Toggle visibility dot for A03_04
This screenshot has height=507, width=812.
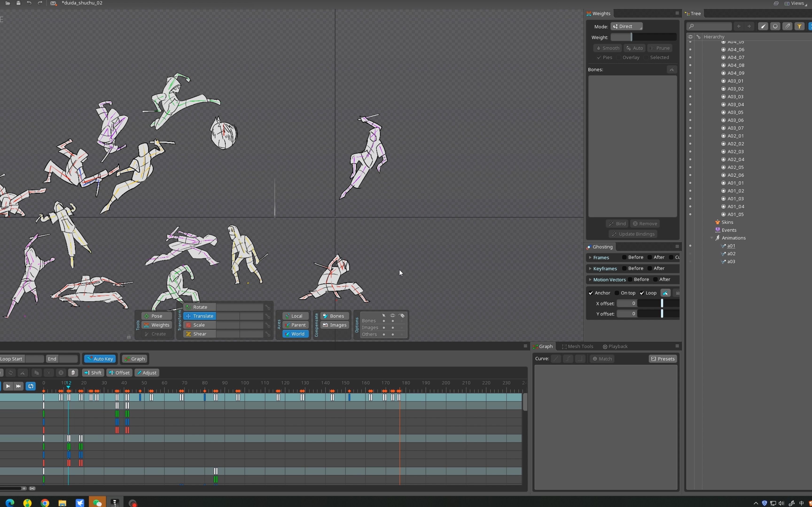(x=690, y=104)
